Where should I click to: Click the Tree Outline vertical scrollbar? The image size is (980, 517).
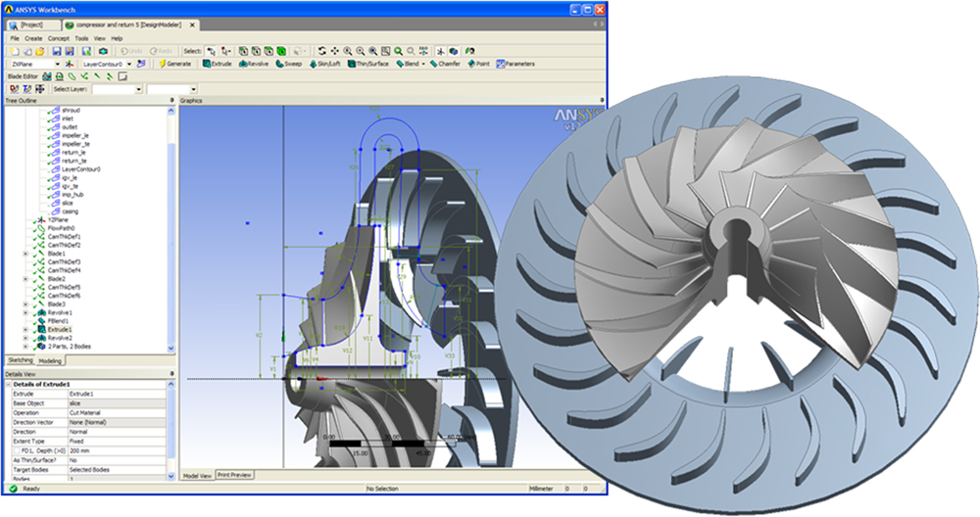coord(171,228)
